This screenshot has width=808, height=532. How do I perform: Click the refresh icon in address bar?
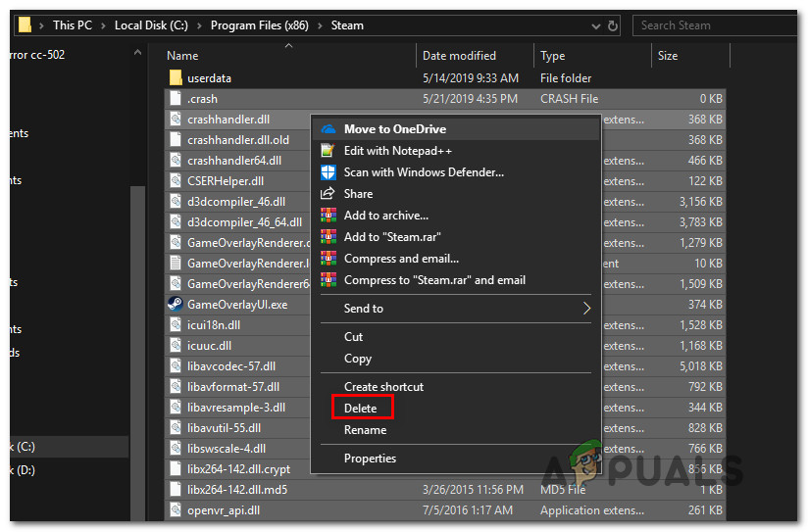point(613,25)
